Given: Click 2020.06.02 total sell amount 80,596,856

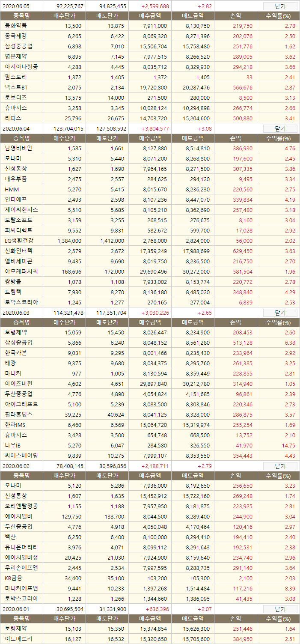Looking at the screenshot, I should 113,466.
